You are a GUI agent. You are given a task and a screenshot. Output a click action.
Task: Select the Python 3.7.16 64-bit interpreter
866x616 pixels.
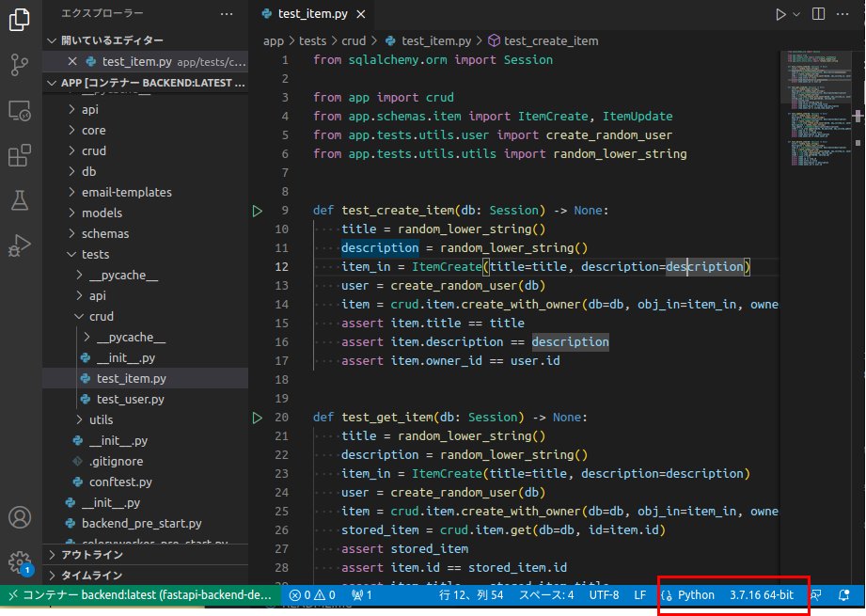point(762,595)
